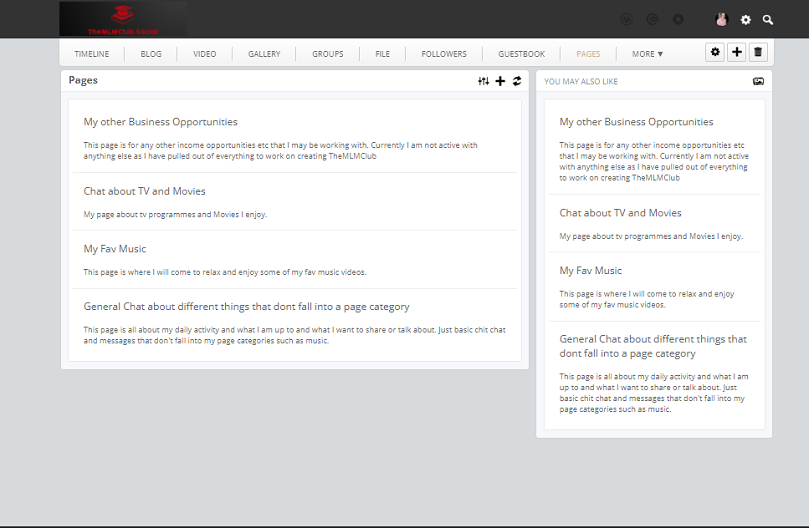The width and height of the screenshot is (809, 528).
Task: Switch to the Blog tab
Action: 151,54
